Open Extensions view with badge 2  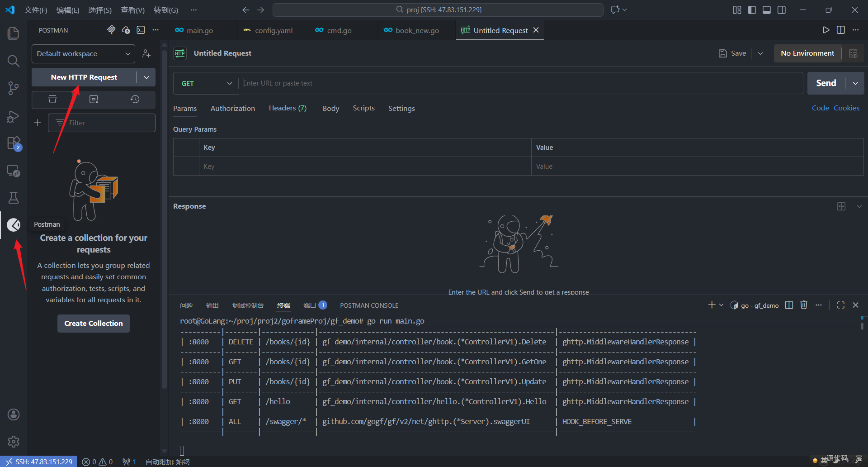pos(14,143)
